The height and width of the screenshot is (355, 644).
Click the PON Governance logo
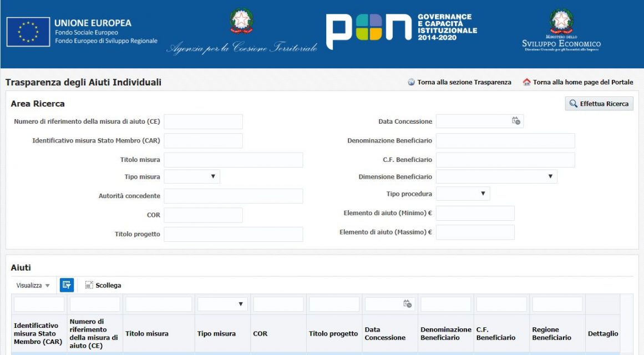pyautogui.click(x=402, y=31)
